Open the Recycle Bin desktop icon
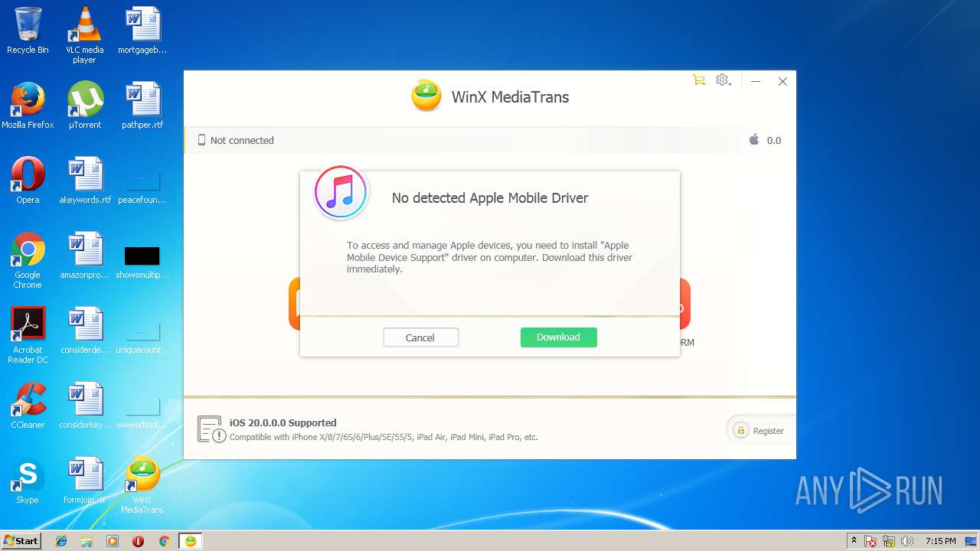This screenshot has height=551, width=980. 28,31
